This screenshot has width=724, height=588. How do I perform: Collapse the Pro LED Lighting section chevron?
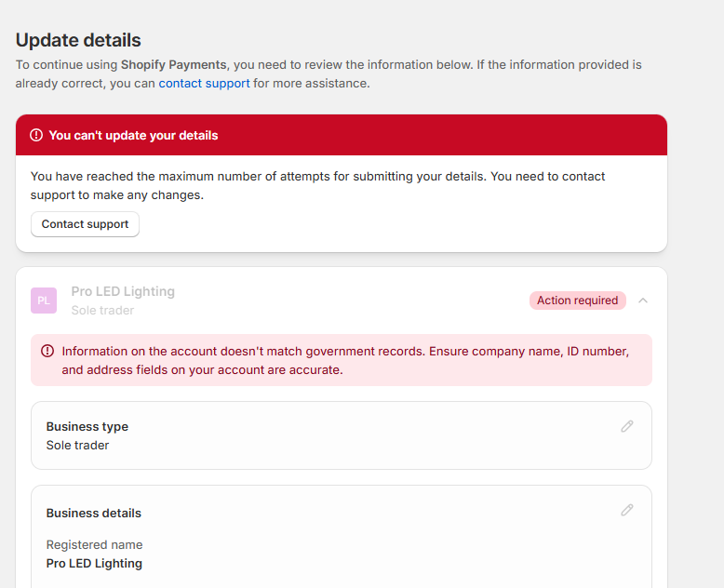click(x=643, y=301)
